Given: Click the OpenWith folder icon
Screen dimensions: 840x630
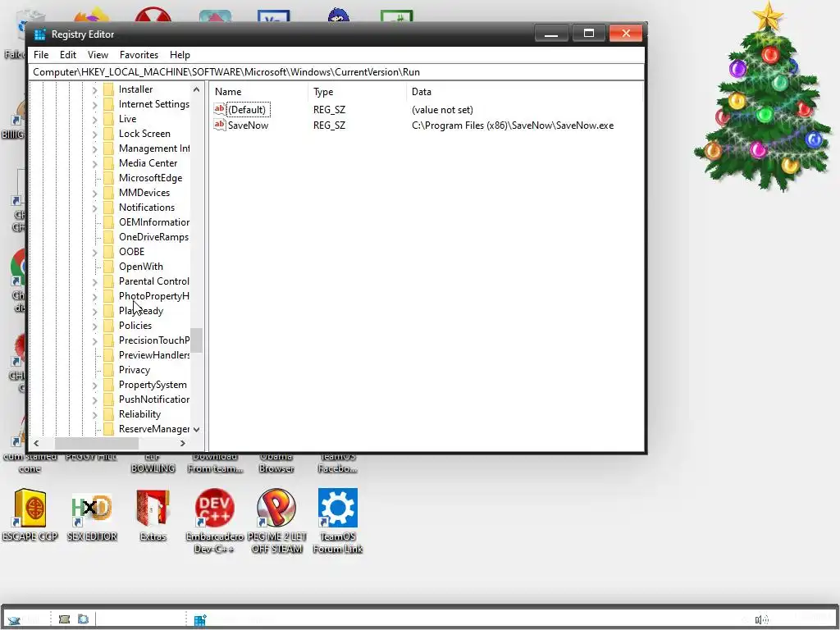Looking at the screenshot, I should pyautogui.click(x=108, y=267).
